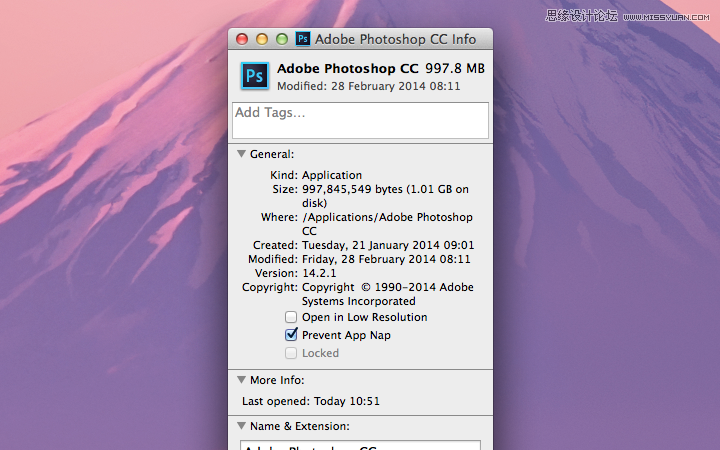Viewport: 720px width, 450px height.
Task: Click the large Photoshop Ps application icon
Action: tap(255, 75)
